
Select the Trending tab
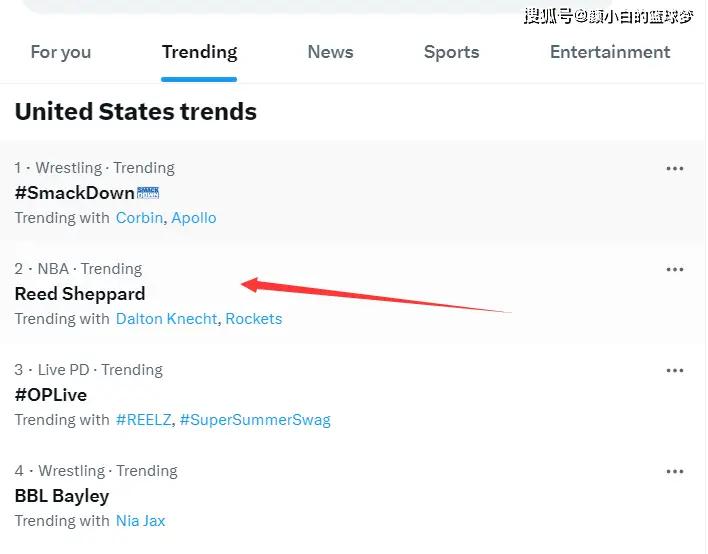[x=199, y=52]
